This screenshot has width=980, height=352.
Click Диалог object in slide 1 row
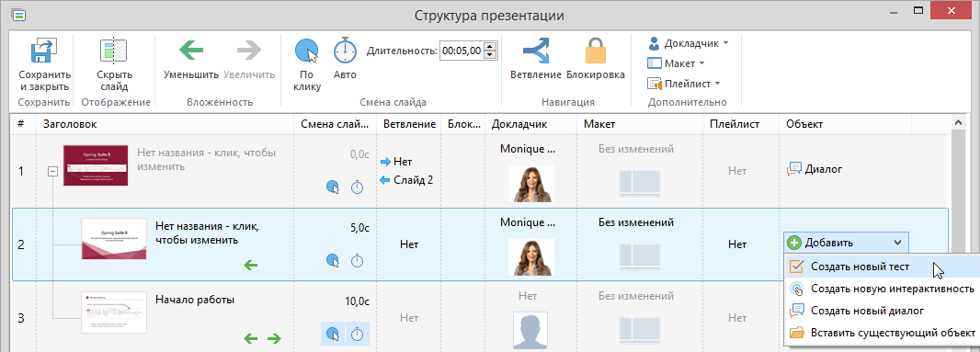pos(815,169)
